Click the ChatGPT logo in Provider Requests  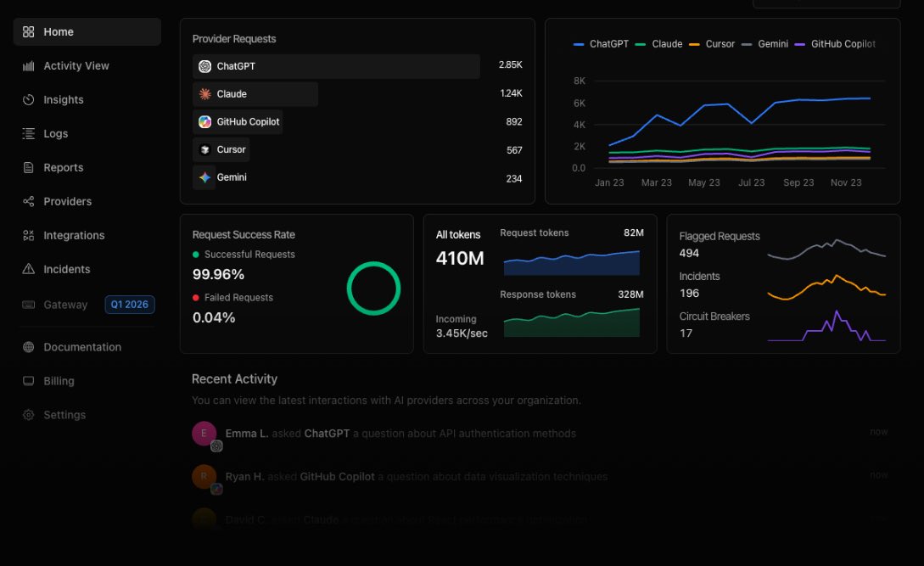tap(204, 67)
